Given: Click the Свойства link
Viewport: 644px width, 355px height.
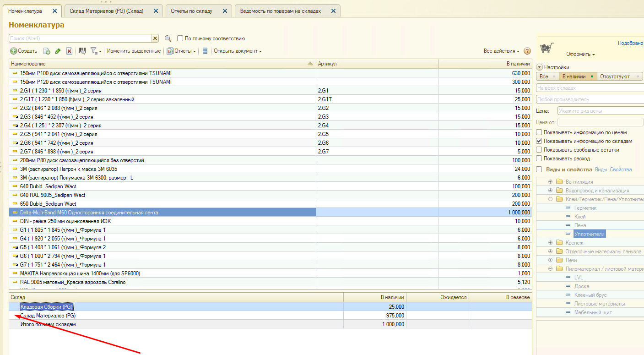Looking at the screenshot, I should click(x=621, y=169).
